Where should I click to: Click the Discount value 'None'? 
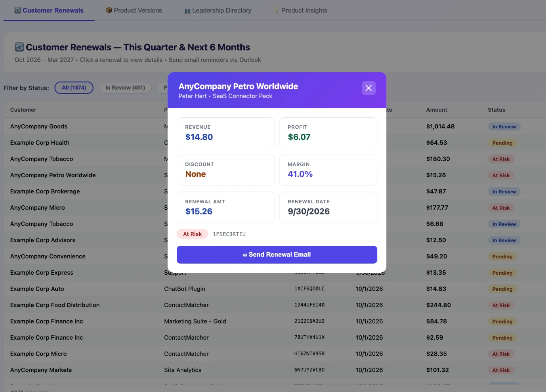196,174
